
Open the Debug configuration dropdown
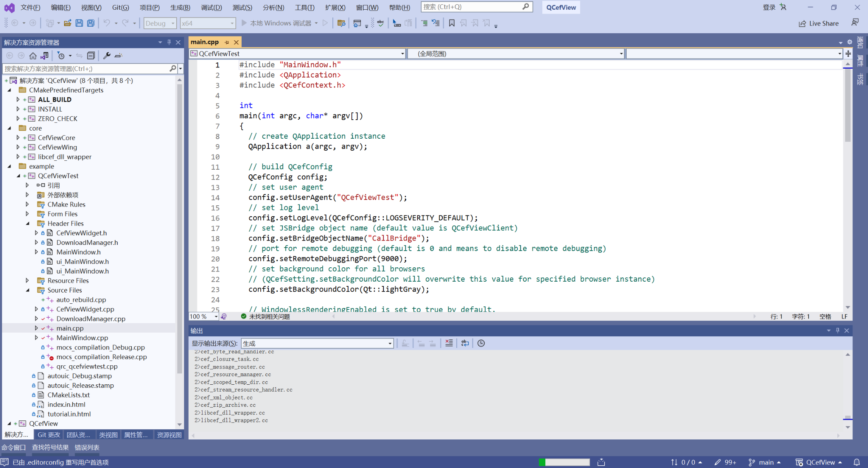click(x=160, y=23)
